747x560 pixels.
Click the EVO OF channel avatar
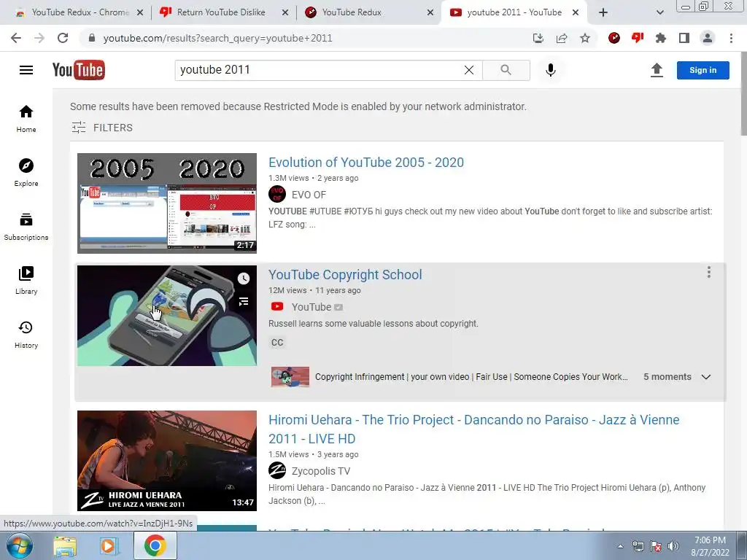276,194
